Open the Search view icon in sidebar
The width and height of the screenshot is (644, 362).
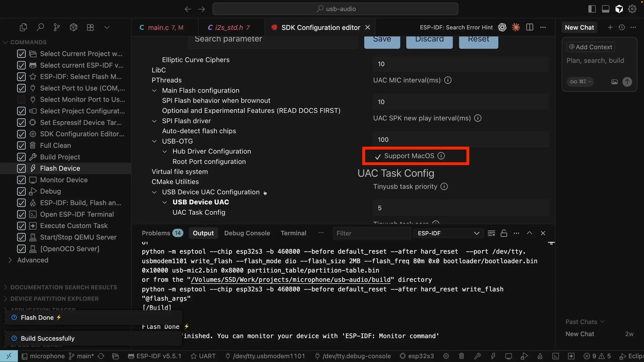[x=40, y=27]
